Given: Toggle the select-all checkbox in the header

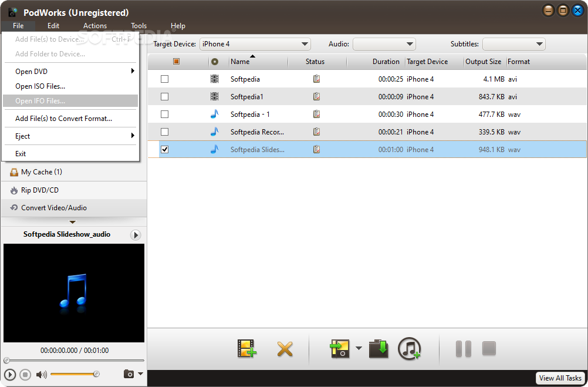Looking at the screenshot, I should (176, 62).
